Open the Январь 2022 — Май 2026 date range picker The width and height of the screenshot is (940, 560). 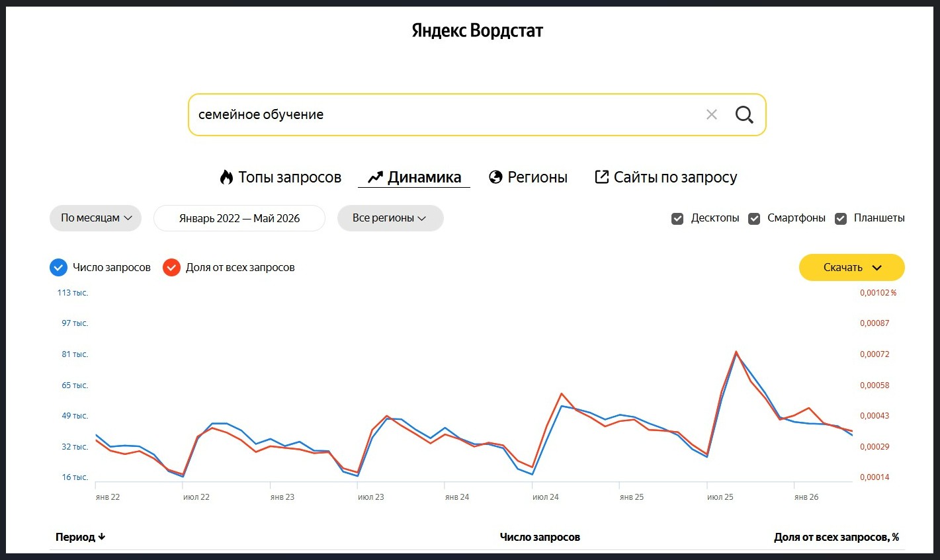(239, 218)
